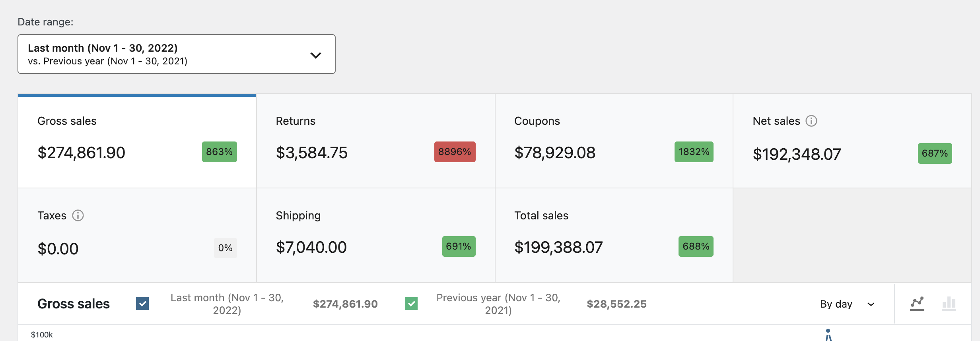Click the date range chevron arrow
The width and height of the screenshot is (980, 341).
tap(315, 55)
